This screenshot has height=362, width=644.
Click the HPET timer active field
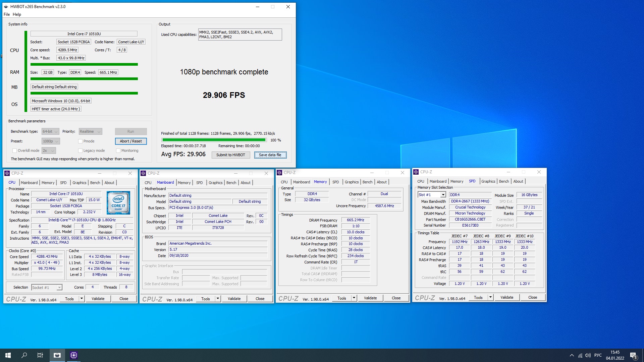(x=56, y=109)
